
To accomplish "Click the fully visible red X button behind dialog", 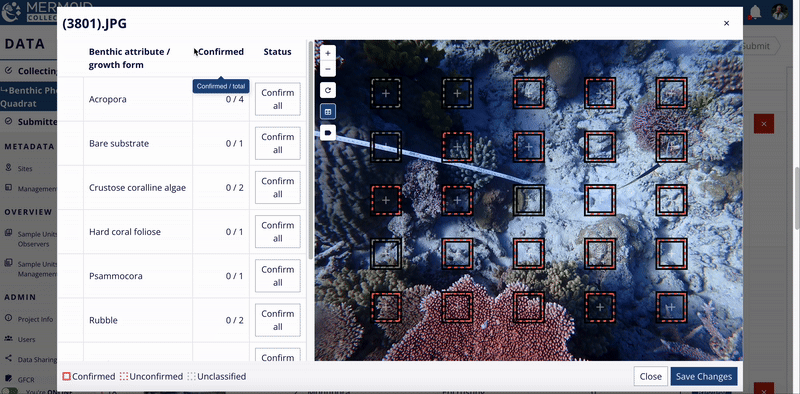I will [x=764, y=124].
